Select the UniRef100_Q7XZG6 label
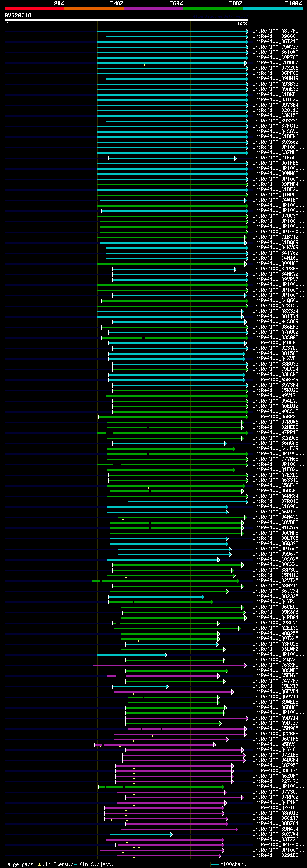The height and width of the screenshot is (868, 307). [x=275, y=68]
